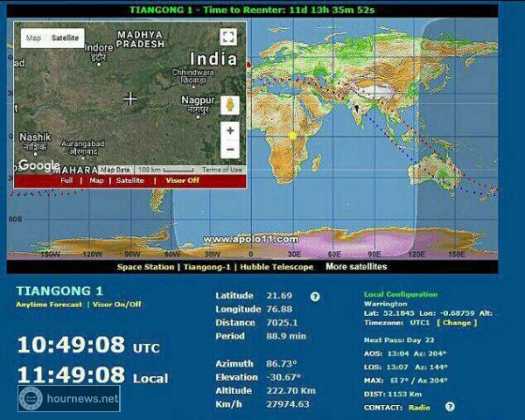Click the Distance value 7025.1

[282, 323]
